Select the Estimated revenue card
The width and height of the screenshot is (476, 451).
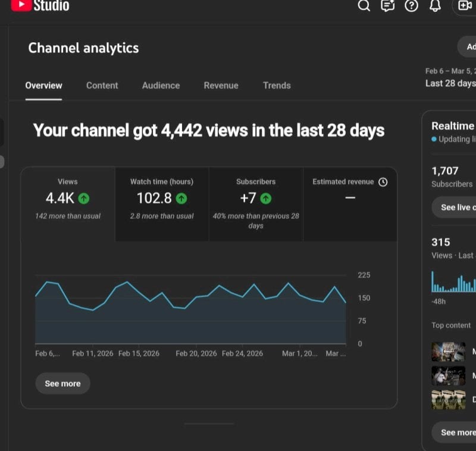[350, 203]
